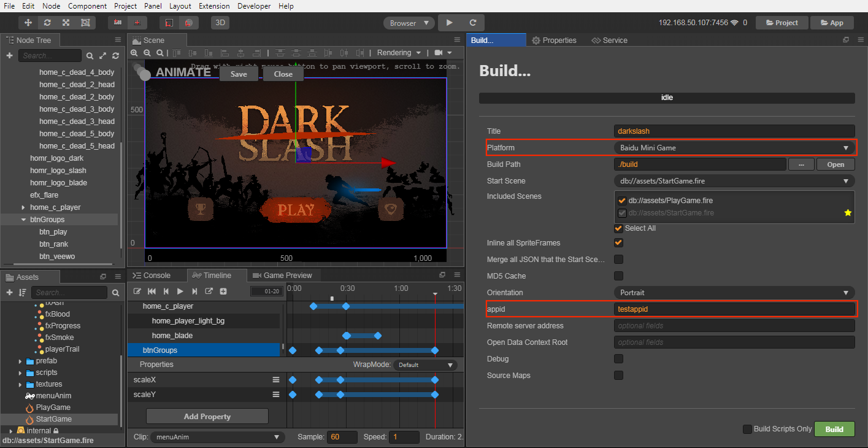Check the Build Scripts Only checkbox
The image size is (868, 448).
[x=747, y=429]
